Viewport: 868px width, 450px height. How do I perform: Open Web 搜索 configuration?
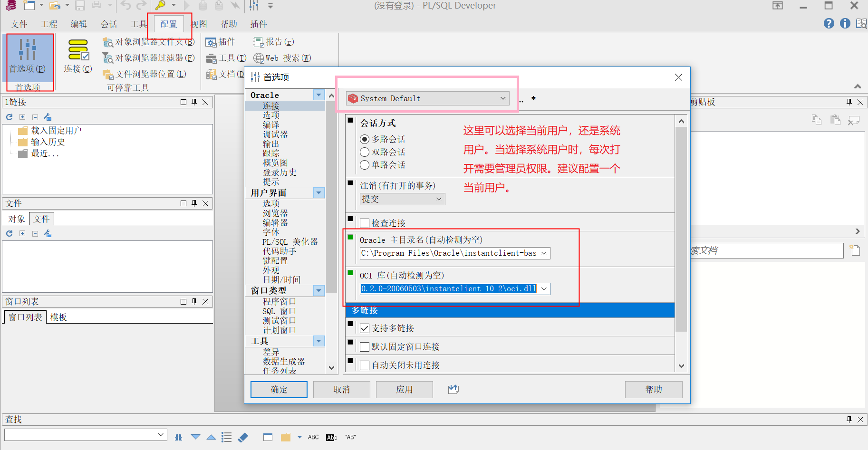(x=282, y=58)
